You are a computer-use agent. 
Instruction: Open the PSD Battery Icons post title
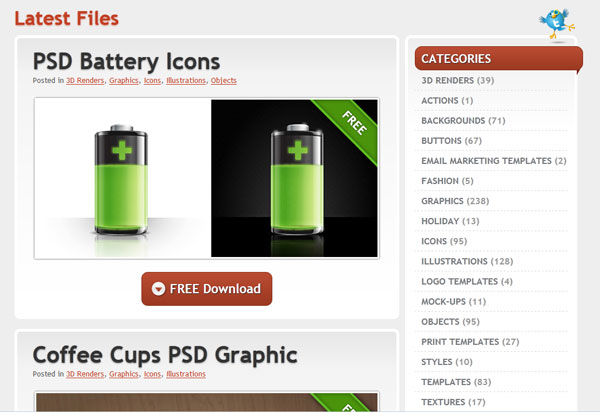126,61
